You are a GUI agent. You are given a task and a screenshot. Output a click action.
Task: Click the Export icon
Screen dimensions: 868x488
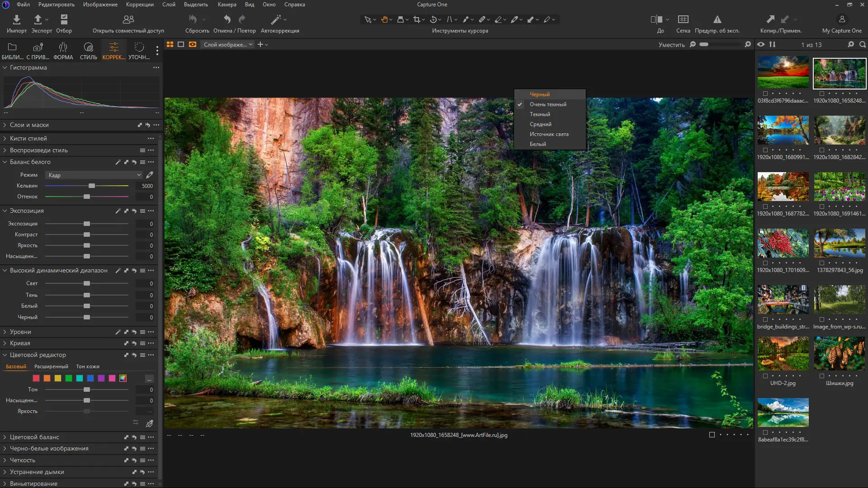[x=38, y=20]
